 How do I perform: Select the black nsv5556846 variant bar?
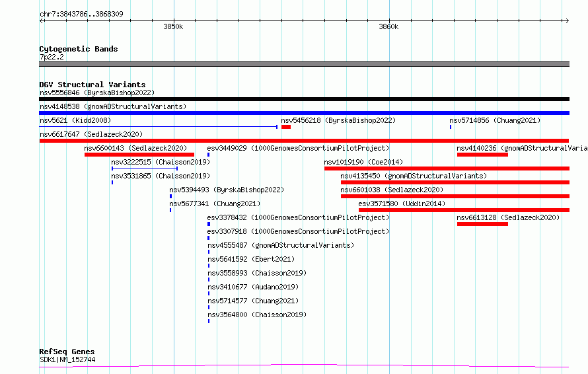304,99
